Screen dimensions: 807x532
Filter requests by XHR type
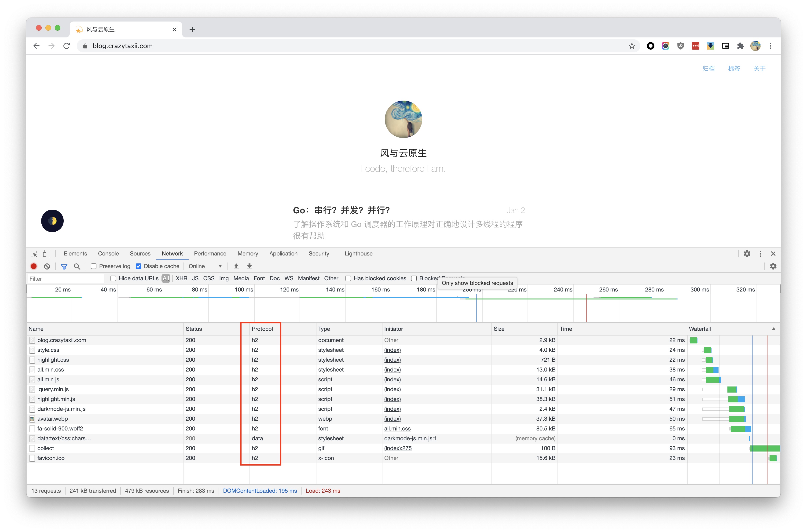[x=182, y=279]
